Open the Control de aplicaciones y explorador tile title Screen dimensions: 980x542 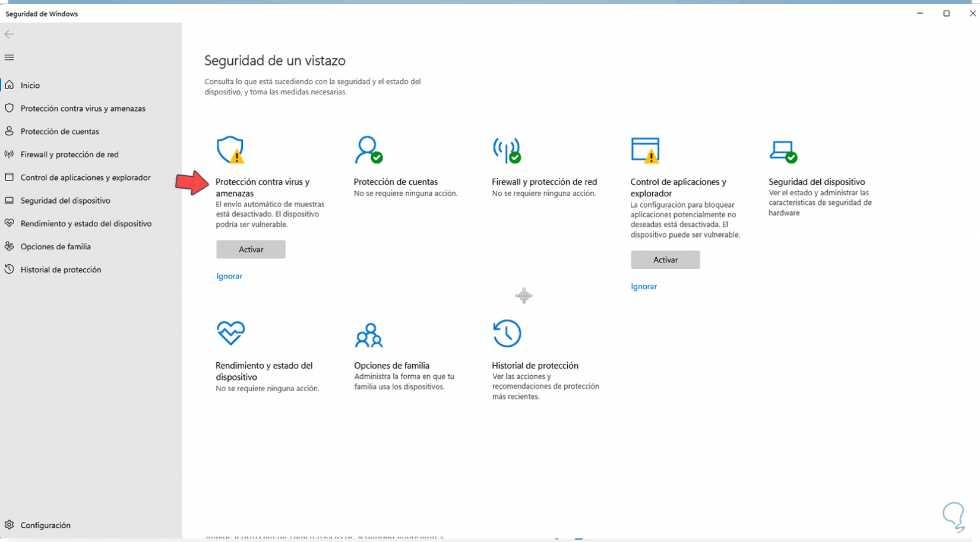pyautogui.click(x=678, y=188)
